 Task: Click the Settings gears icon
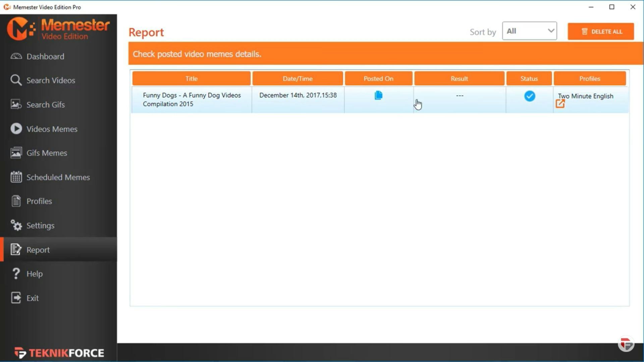(x=16, y=225)
